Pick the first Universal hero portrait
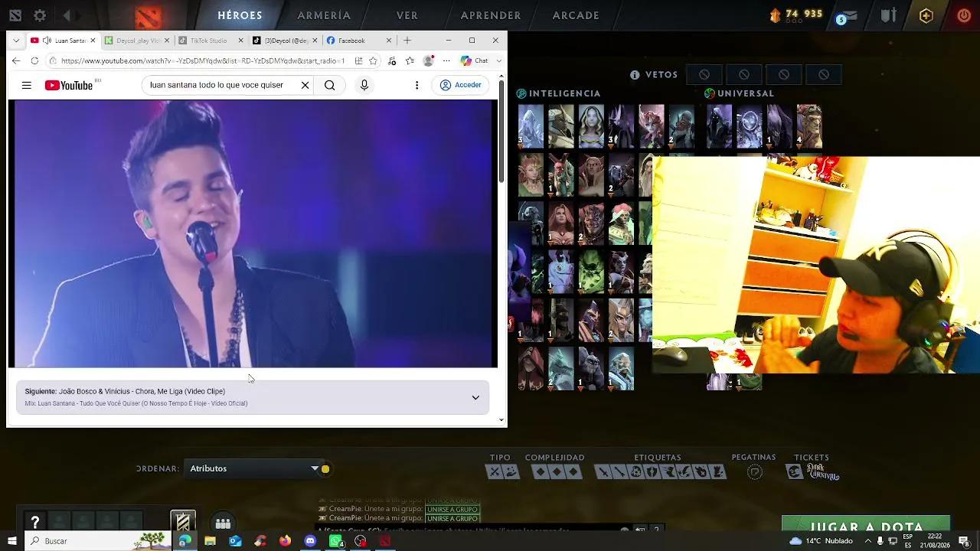The width and height of the screenshot is (980, 551). click(x=720, y=126)
